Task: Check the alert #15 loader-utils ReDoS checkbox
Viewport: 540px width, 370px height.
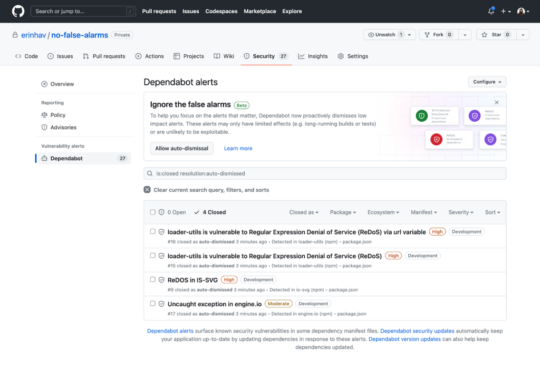Action: [x=153, y=256]
